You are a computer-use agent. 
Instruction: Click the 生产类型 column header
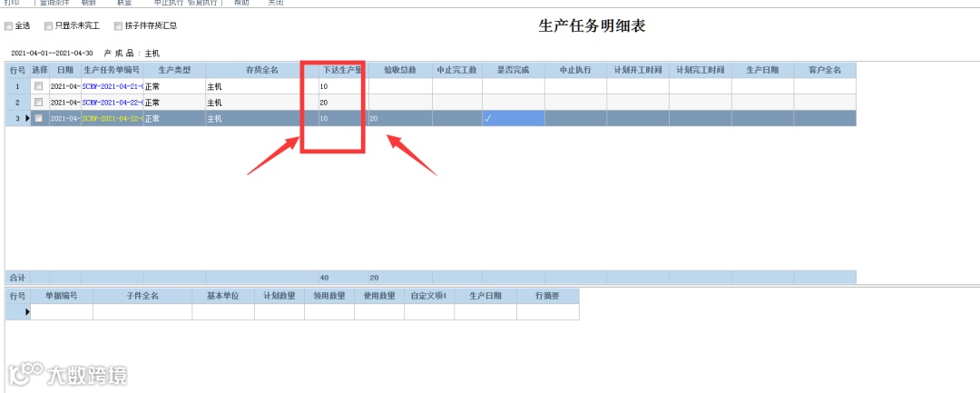click(174, 70)
